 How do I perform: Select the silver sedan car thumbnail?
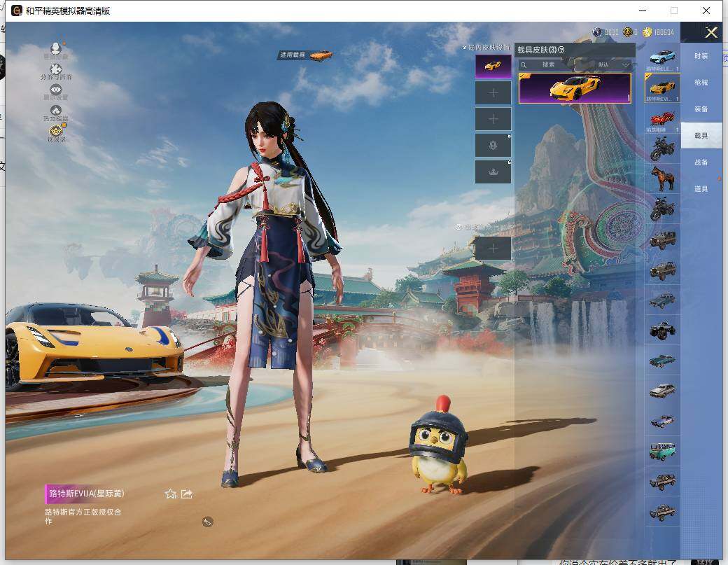(662, 391)
